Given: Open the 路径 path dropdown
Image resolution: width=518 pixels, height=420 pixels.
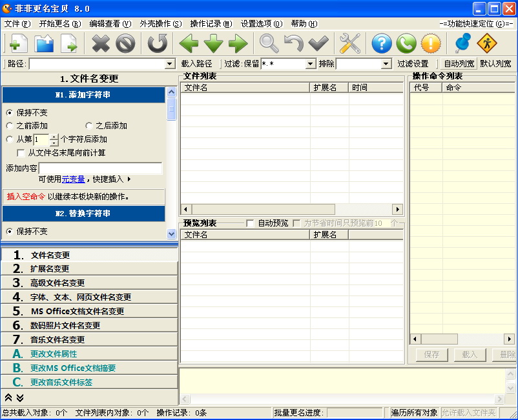Looking at the screenshot, I should pos(170,64).
